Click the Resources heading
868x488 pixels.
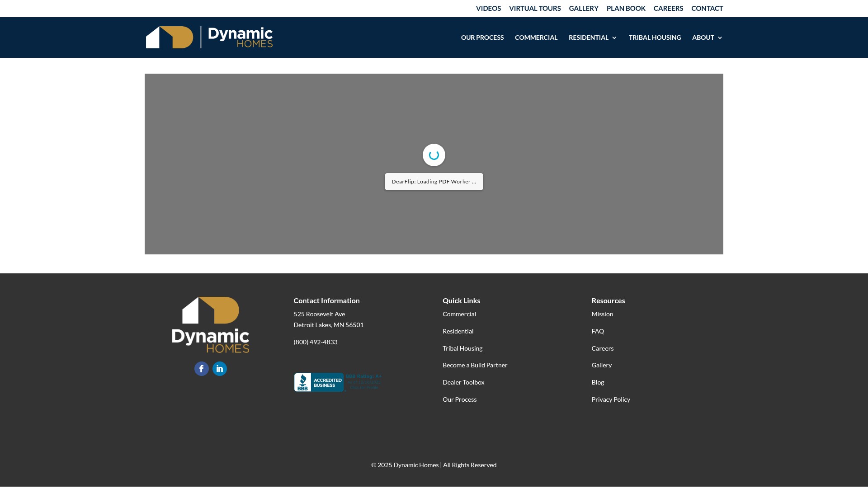click(609, 300)
